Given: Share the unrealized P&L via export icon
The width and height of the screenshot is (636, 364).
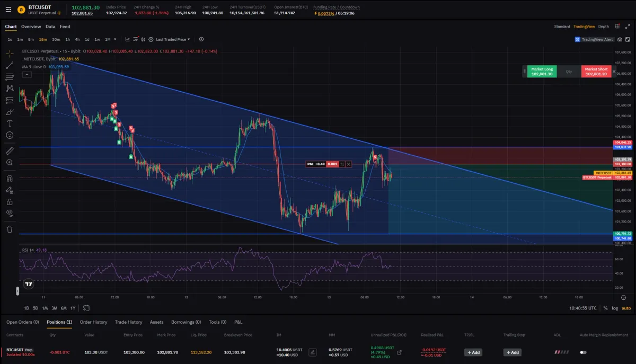Looking at the screenshot, I should pyautogui.click(x=399, y=352).
